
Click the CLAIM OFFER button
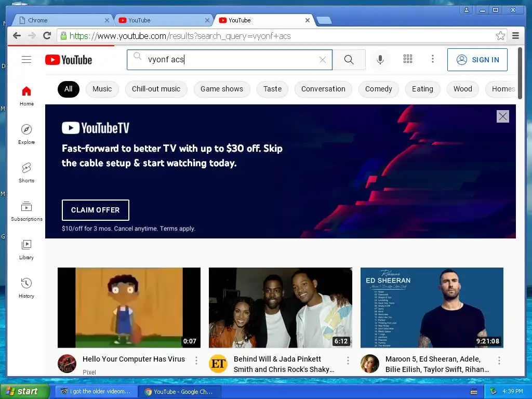pos(96,210)
